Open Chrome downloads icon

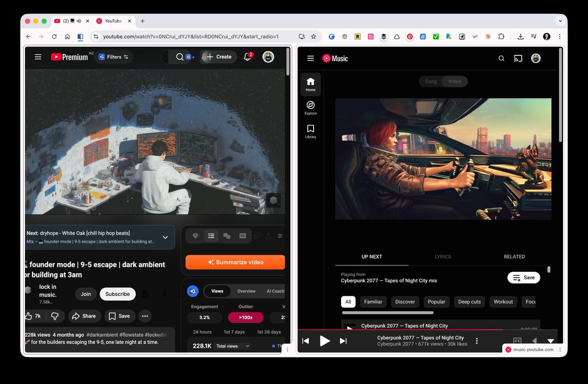tap(520, 37)
